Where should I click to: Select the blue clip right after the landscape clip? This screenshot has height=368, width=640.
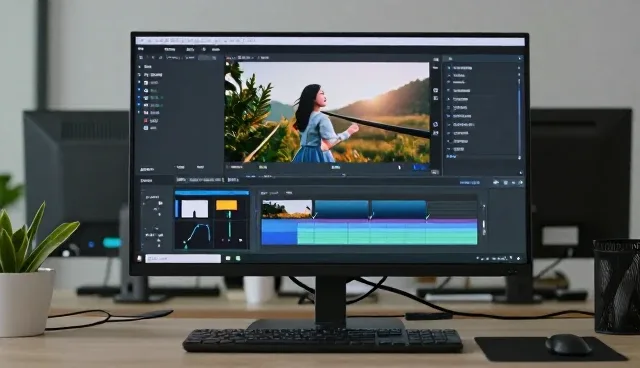341,209
